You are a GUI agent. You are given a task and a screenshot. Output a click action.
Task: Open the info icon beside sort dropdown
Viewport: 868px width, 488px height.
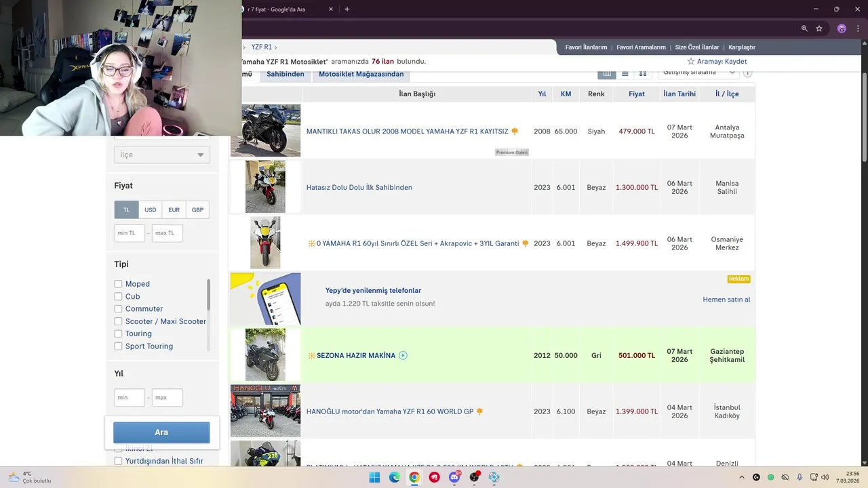747,73
